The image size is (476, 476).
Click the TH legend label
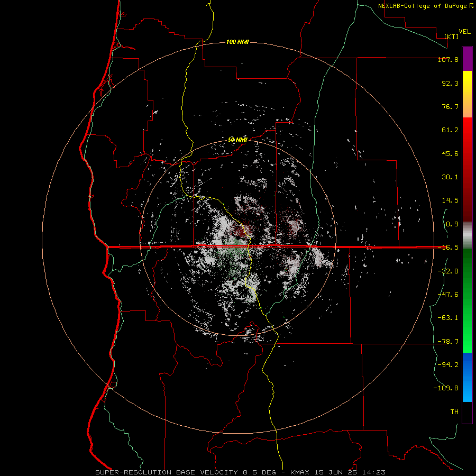pos(454,411)
